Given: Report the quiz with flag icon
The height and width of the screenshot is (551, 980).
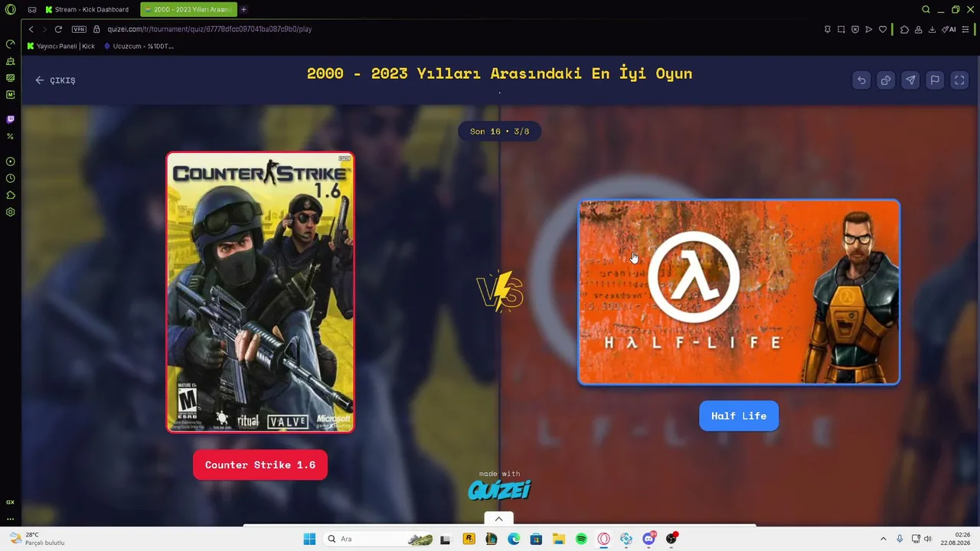Looking at the screenshot, I should 935,80.
